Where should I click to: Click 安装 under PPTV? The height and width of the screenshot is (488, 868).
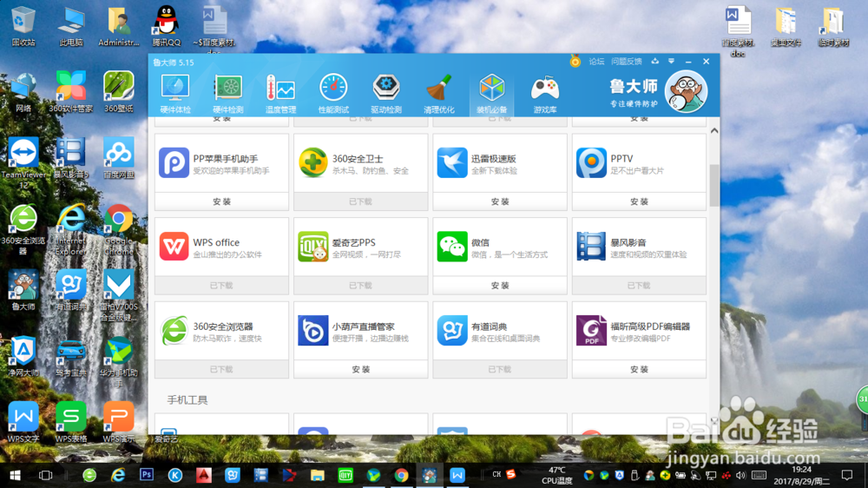(x=639, y=201)
